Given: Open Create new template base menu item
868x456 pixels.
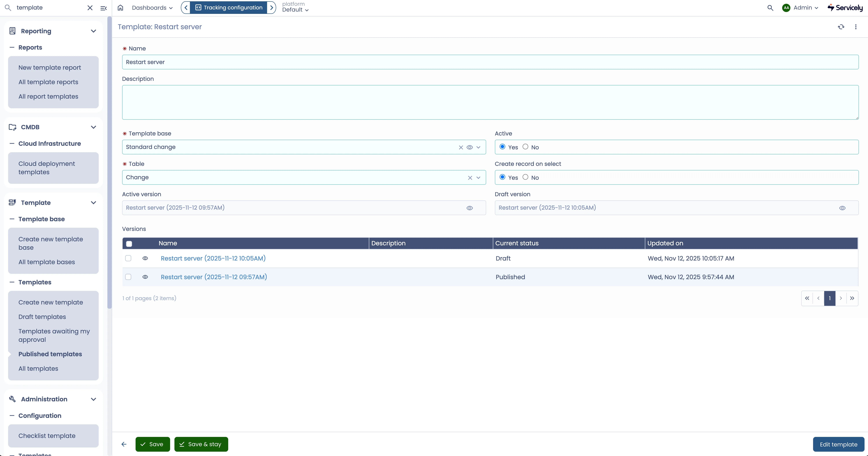Looking at the screenshot, I should [51, 243].
